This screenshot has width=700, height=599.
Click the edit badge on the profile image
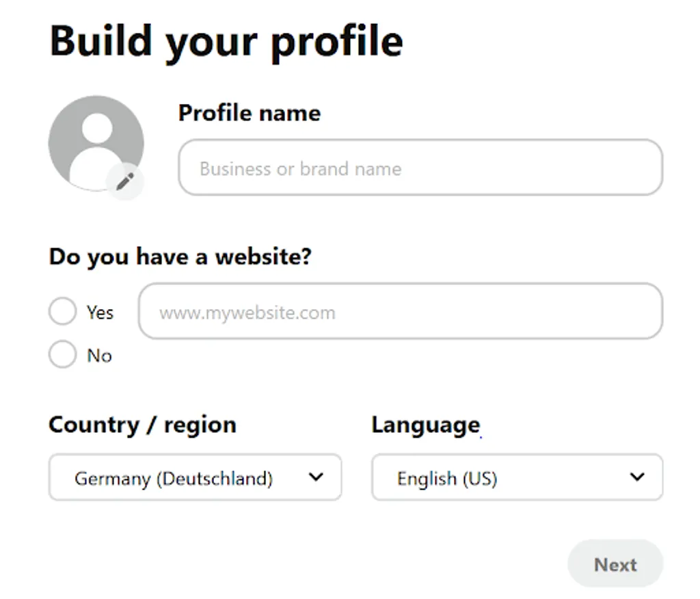(124, 181)
